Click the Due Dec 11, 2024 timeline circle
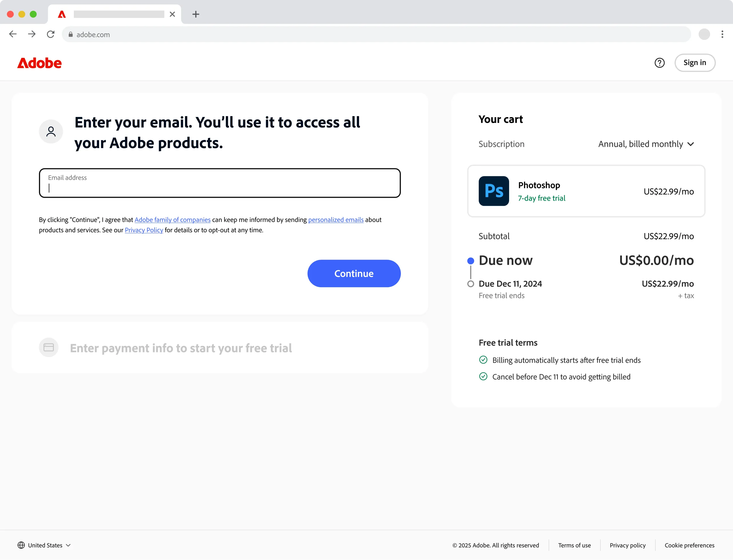 tap(470, 284)
